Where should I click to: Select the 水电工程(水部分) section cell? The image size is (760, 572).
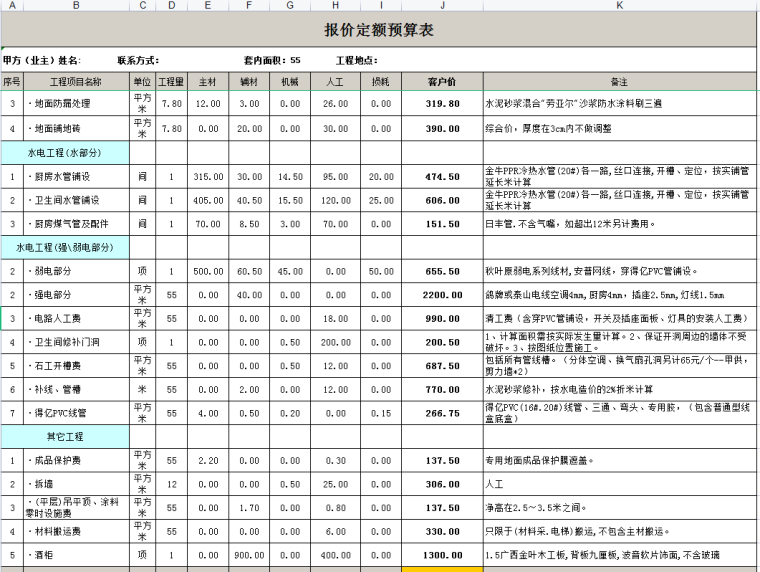[65, 153]
